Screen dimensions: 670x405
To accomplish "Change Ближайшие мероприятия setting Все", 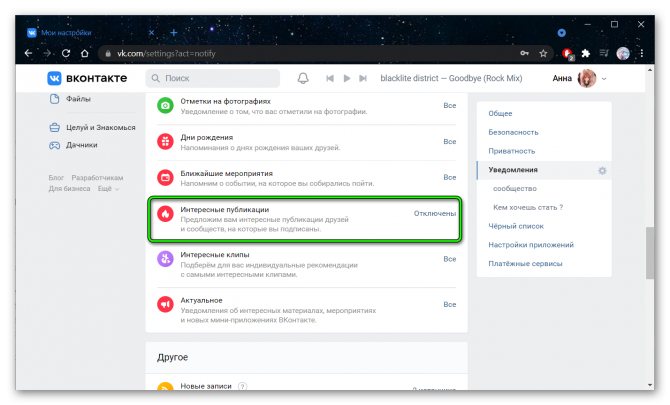I will (x=450, y=177).
